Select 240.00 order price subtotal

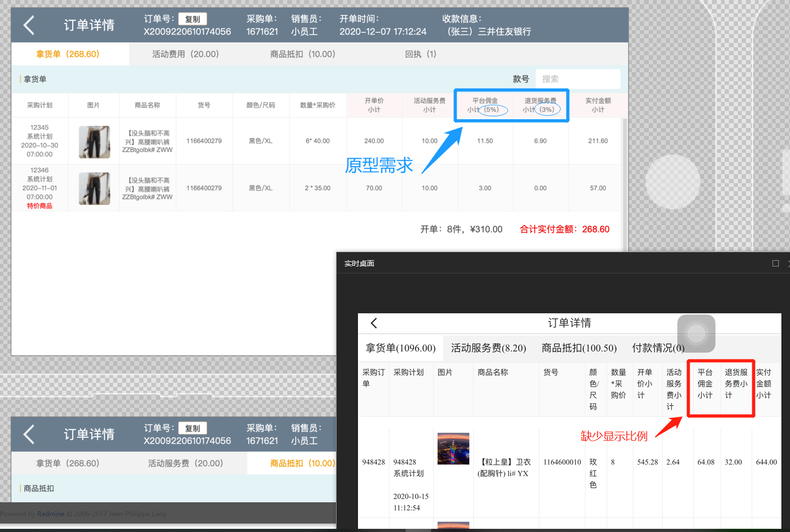374,141
